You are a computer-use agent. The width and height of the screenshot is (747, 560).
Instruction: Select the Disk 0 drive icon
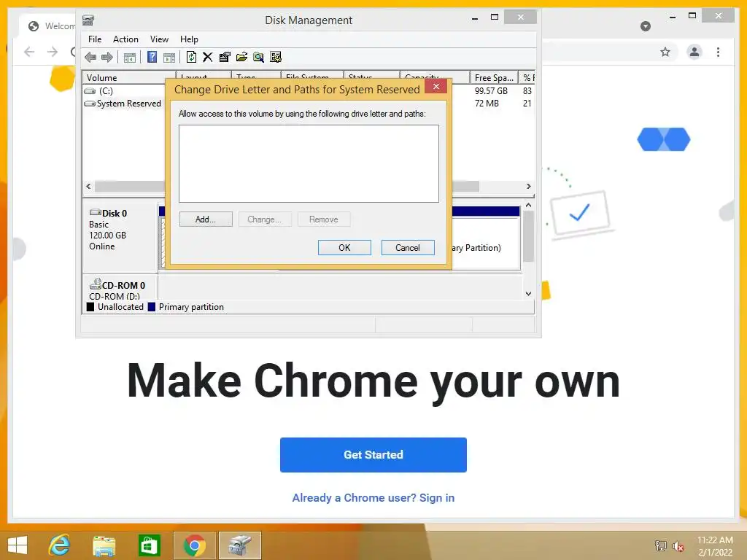(x=96, y=212)
